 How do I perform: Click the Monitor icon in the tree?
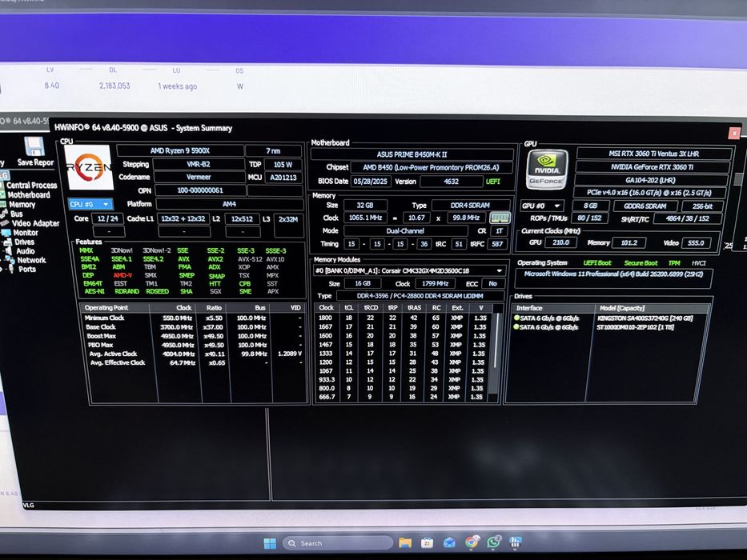[x=6, y=232]
